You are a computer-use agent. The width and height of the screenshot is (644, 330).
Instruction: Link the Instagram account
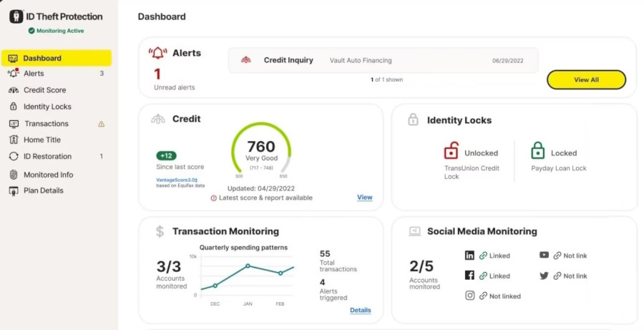tap(500, 296)
